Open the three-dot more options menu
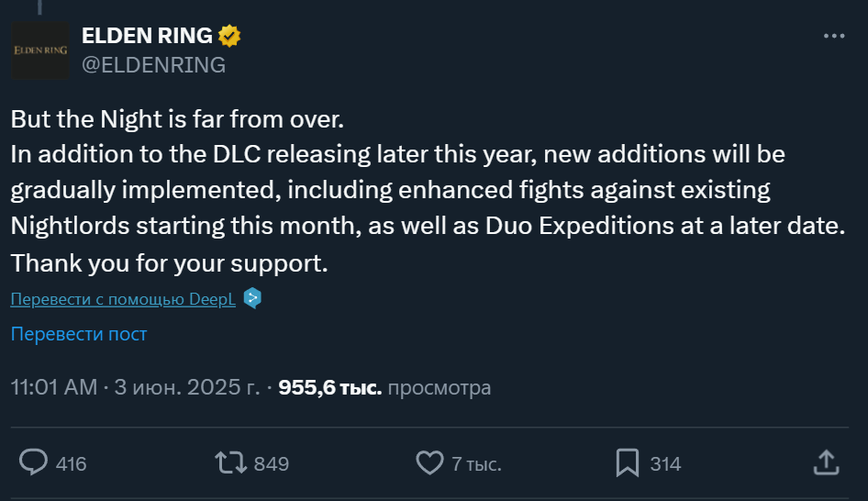Viewport: 868px width, 501px height. click(x=833, y=37)
